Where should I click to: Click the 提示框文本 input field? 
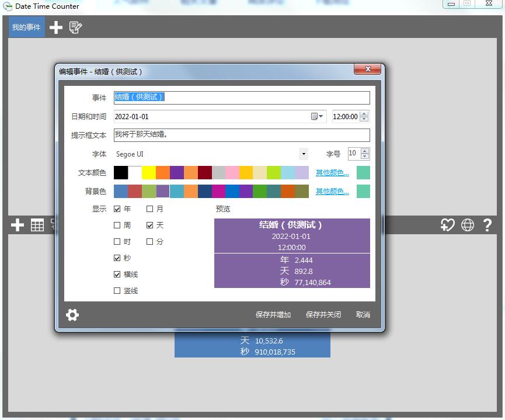pos(242,135)
